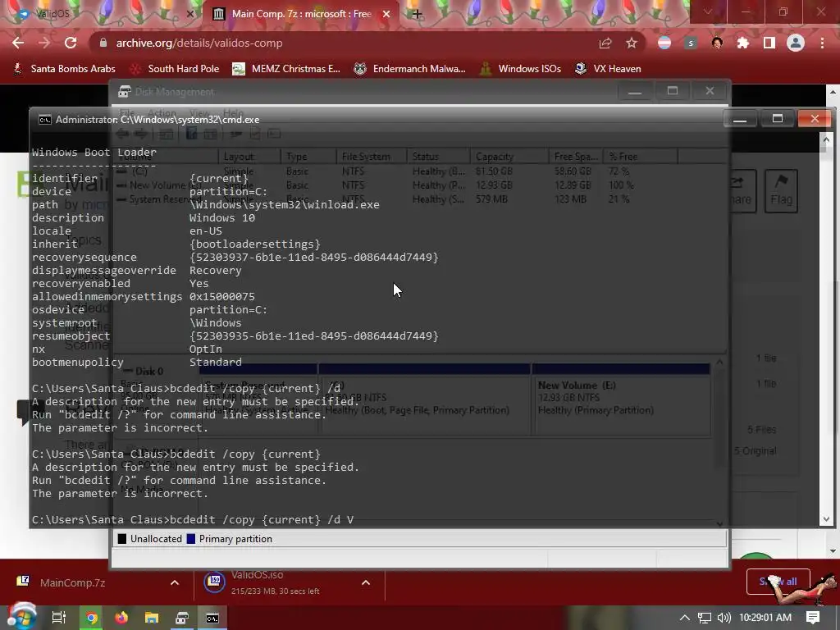Click the browser page scroll down arrow
840x630 pixels.
833,550
